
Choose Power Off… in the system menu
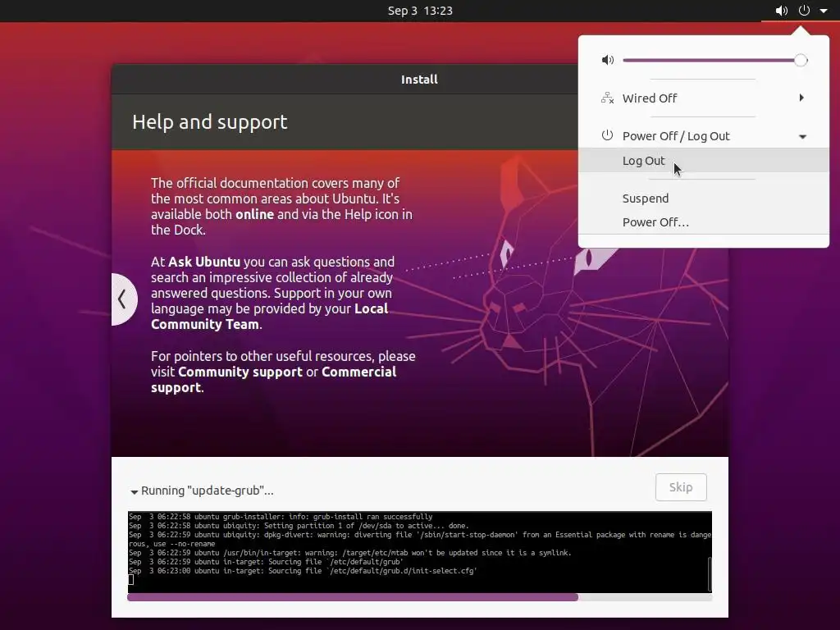(703, 221)
